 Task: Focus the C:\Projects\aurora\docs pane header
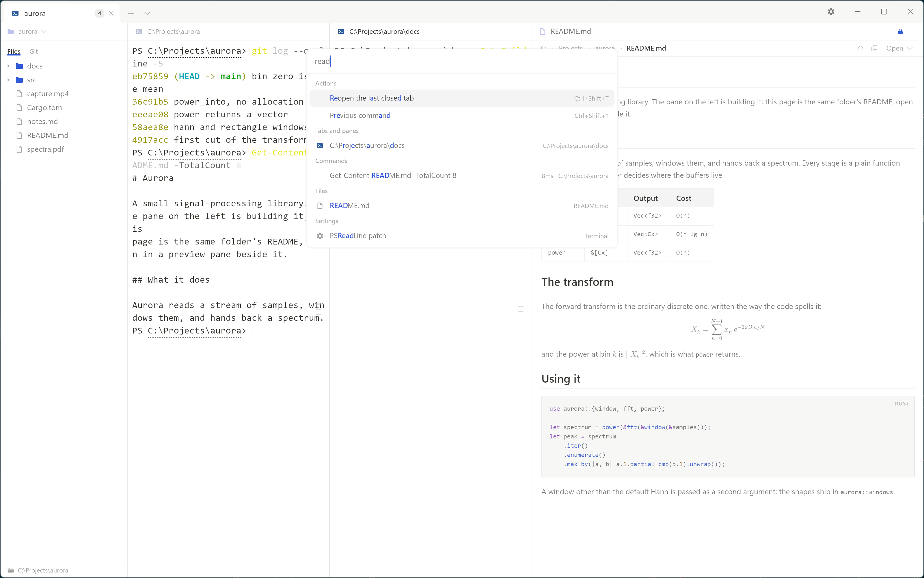pyautogui.click(x=430, y=31)
